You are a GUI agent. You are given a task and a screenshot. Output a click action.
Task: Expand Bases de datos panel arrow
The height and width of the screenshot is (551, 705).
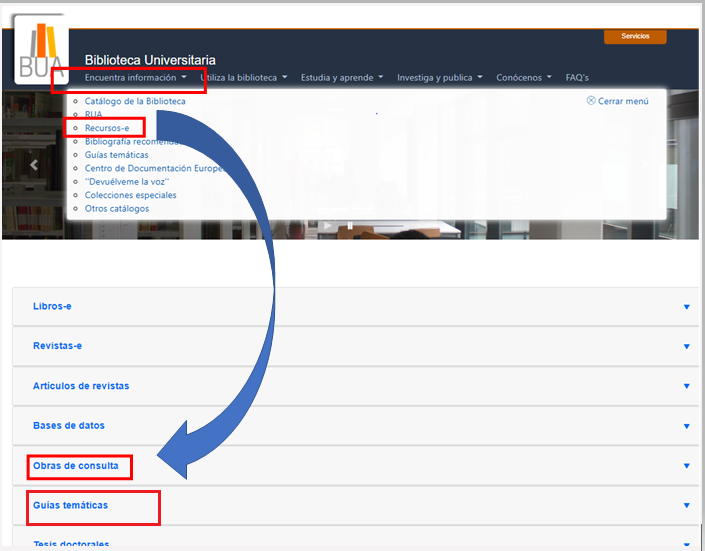point(686,426)
